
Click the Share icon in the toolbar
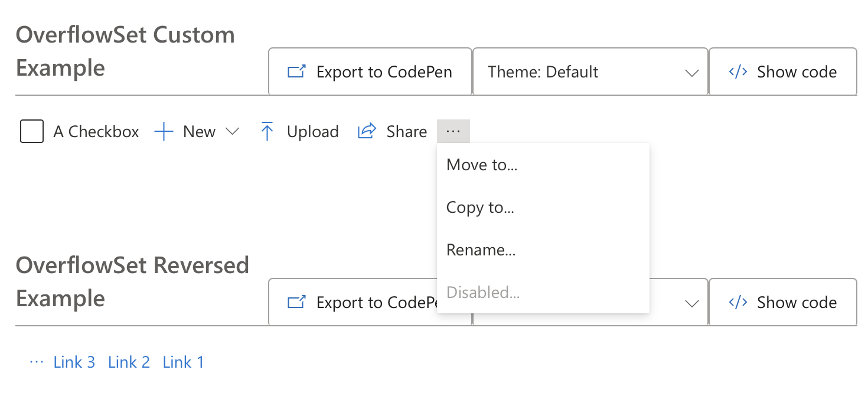coord(367,131)
